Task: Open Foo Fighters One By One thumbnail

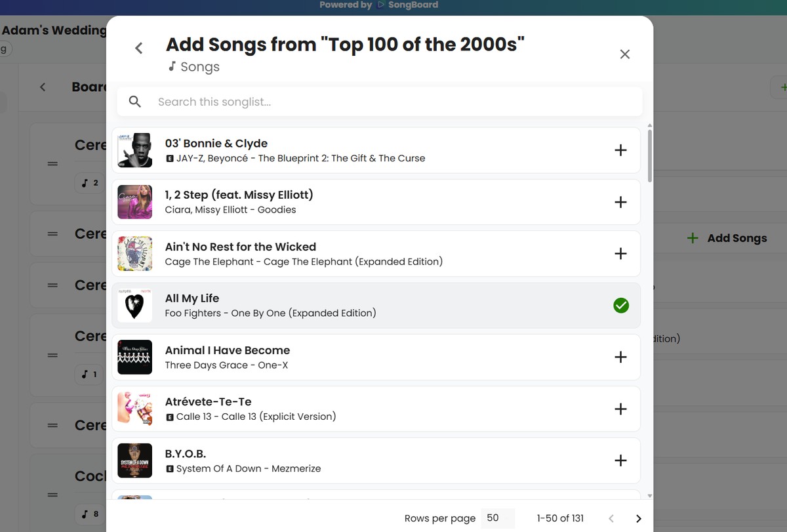Action: (x=135, y=305)
